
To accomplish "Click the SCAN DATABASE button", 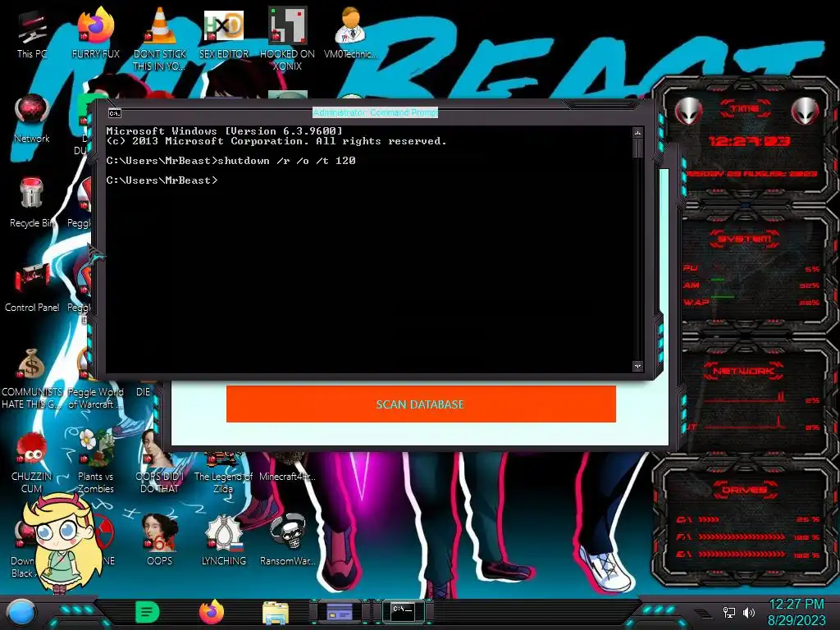I will click(x=421, y=404).
